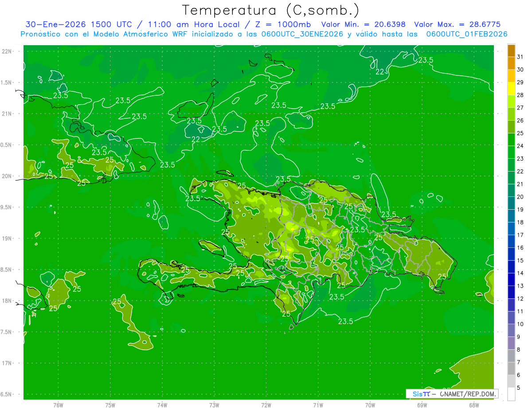Click the '69W' longitude axis label
Image resolution: width=532 pixels, height=411 pixels.
(422, 405)
